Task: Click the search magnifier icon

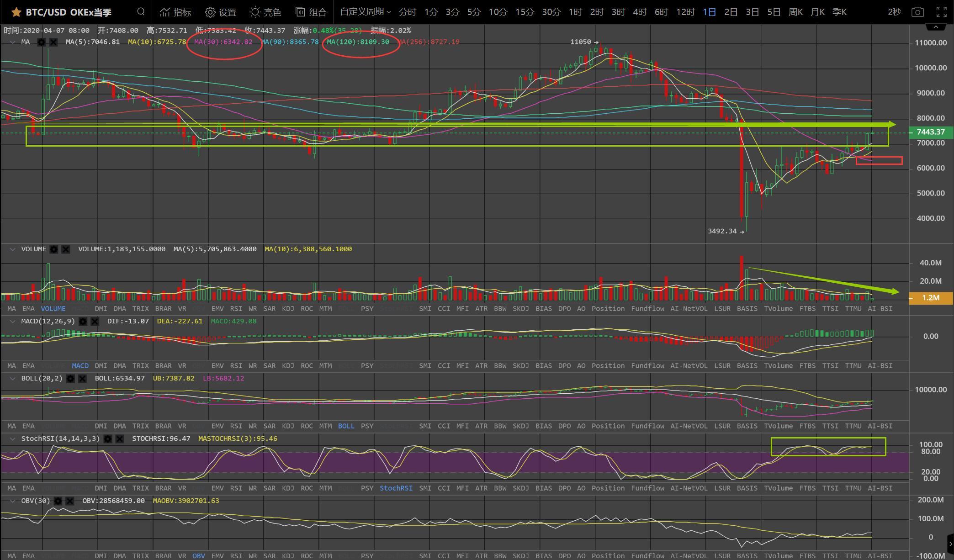Action: 141,12
